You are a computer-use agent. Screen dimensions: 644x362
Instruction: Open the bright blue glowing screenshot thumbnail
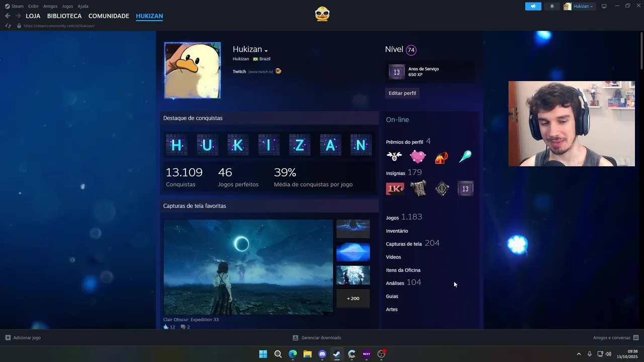353,252
